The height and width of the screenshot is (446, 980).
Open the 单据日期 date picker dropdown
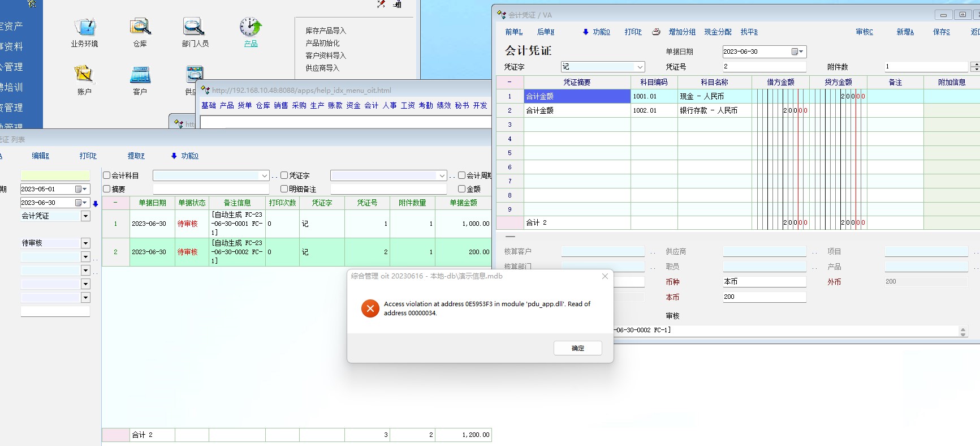[797, 52]
